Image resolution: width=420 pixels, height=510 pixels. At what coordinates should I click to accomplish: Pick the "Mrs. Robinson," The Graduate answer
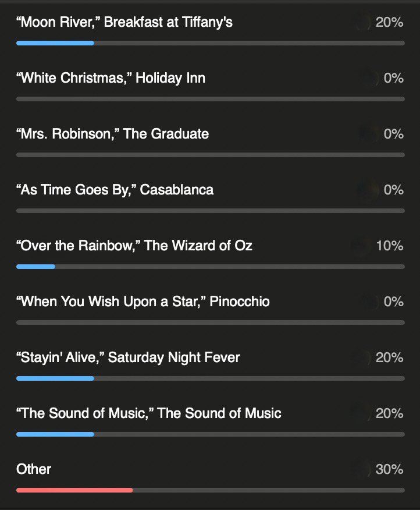(x=112, y=134)
